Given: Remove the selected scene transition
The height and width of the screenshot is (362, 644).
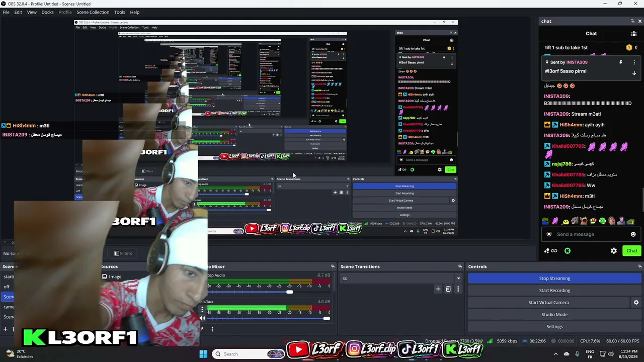Looking at the screenshot, I should click(x=448, y=289).
